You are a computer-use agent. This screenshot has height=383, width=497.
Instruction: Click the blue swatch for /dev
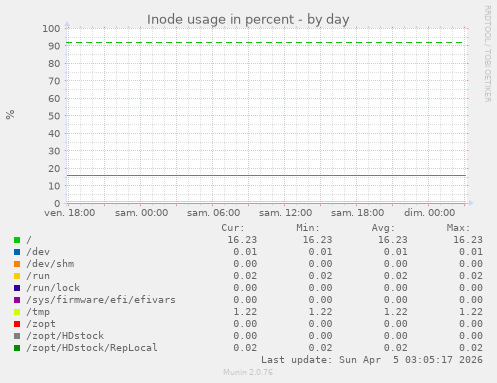[x=17, y=252]
